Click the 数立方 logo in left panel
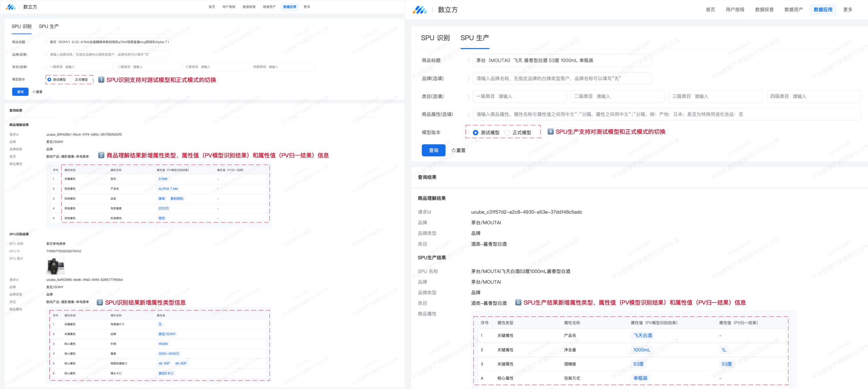Image resolution: width=868 pixels, height=389 pixels. [x=11, y=7]
